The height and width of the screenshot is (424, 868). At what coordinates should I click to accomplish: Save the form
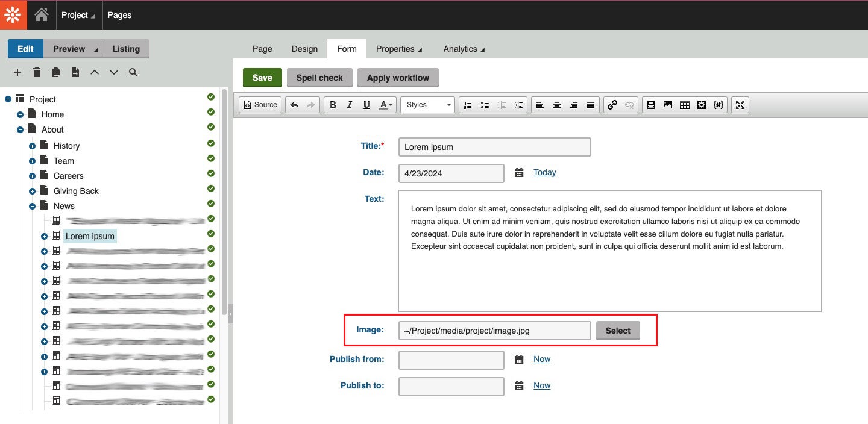pyautogui.click(x=262, y=78)
